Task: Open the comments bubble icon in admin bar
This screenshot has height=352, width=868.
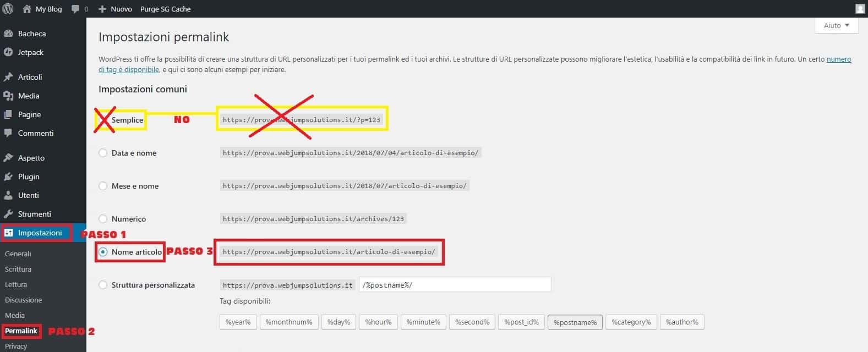Action: click(76, 9)
